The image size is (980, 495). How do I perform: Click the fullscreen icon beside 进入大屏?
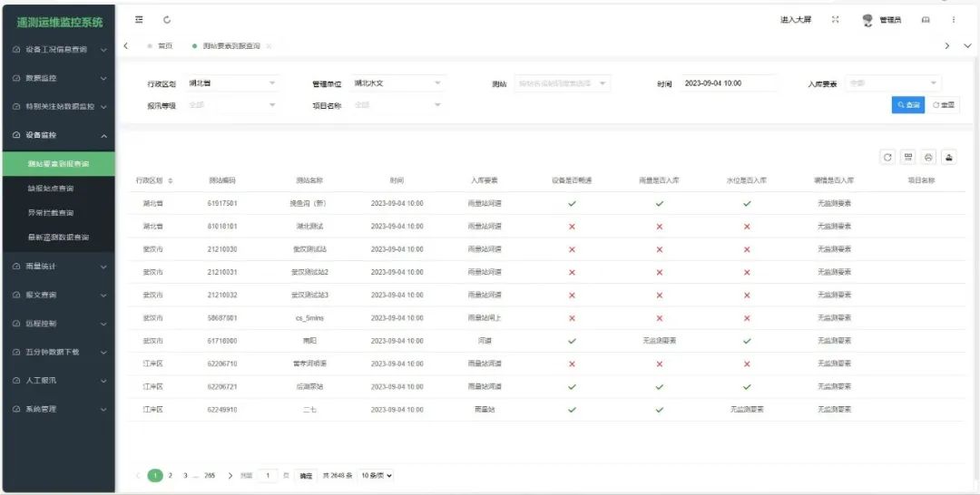click(836, 20)
